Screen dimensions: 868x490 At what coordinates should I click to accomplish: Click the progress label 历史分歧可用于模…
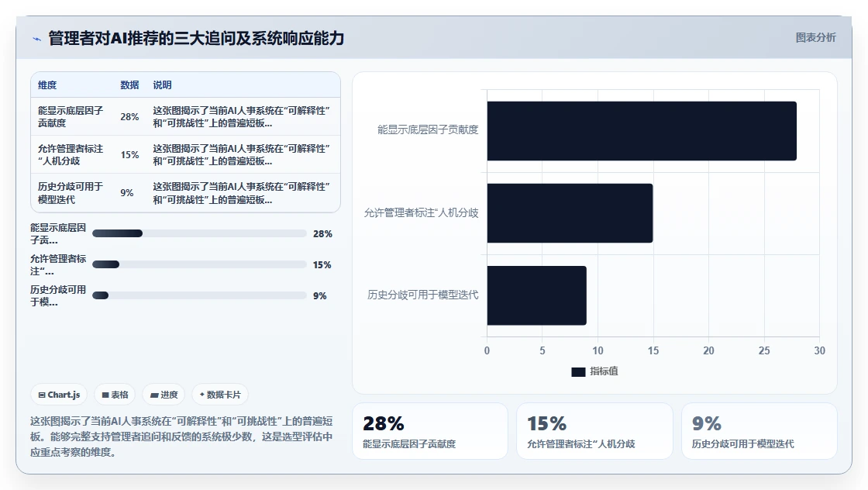(58, 295)
